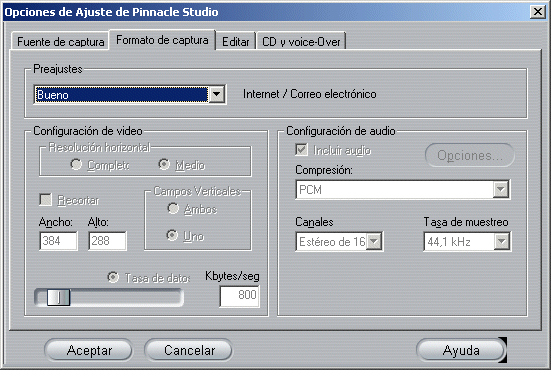
Task: Click the Aceptar button
Action: (89, 350)
